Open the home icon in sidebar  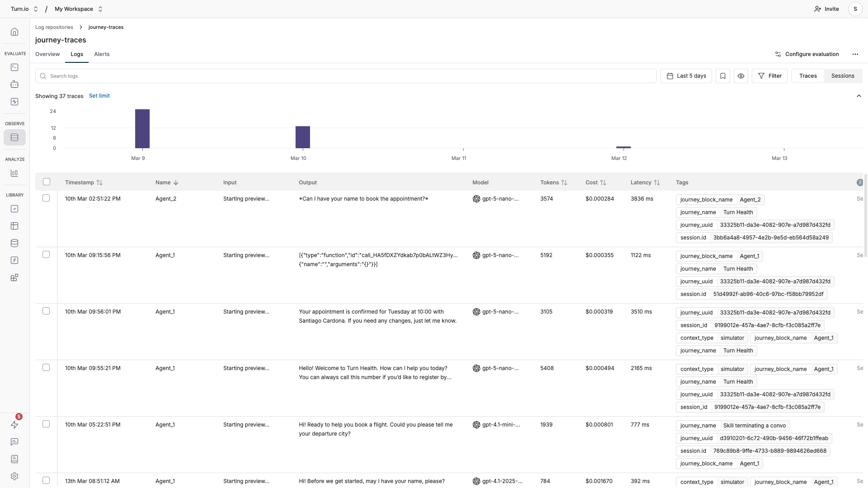click(x=14, y=32)
